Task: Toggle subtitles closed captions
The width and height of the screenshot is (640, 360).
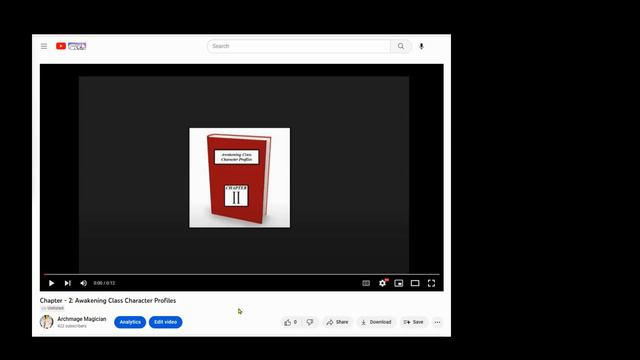Action: coord(366,283)
